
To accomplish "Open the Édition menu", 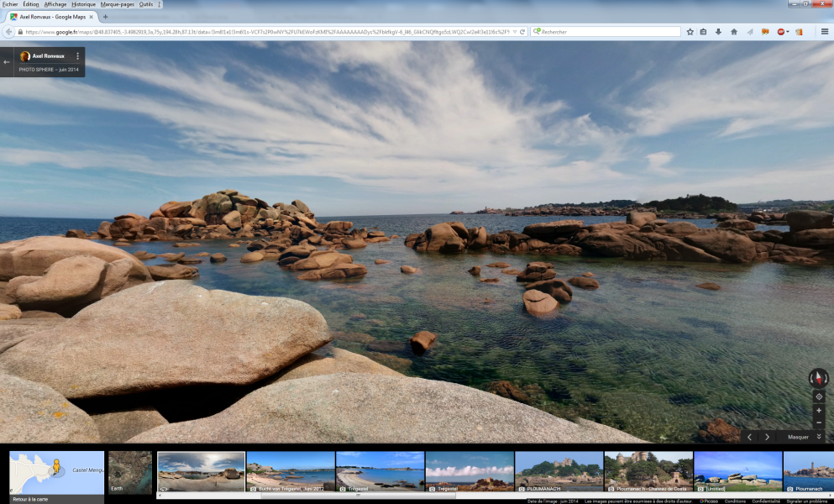I will point(31,4).
